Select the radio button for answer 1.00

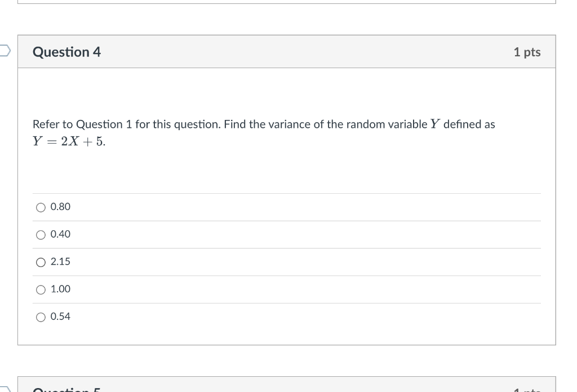pyautogui.click(x=41, y=289)
